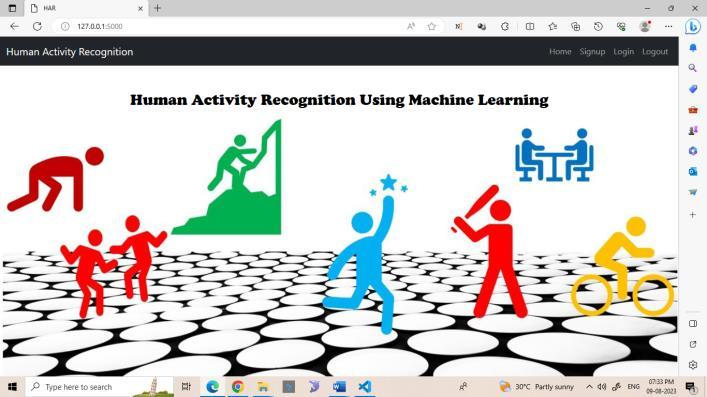Launch Google Chrome from the taskbar

pyautogui.click(x=238, y=387)
